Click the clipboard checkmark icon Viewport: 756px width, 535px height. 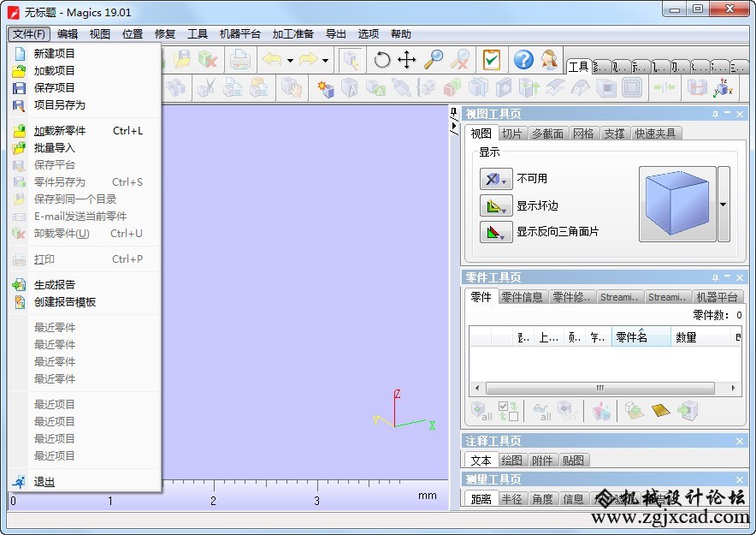pyautogui.click(x=491, y=60)
